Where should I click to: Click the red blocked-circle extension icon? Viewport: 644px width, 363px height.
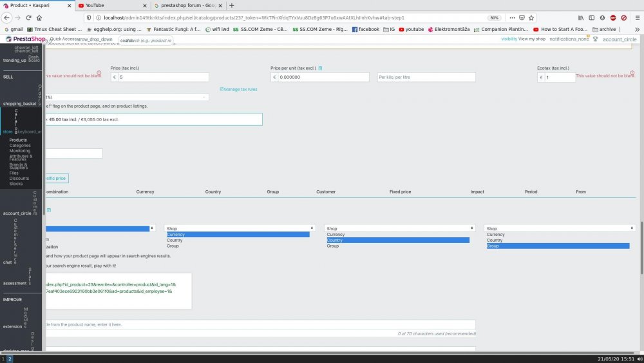click(x=623, y=17)
